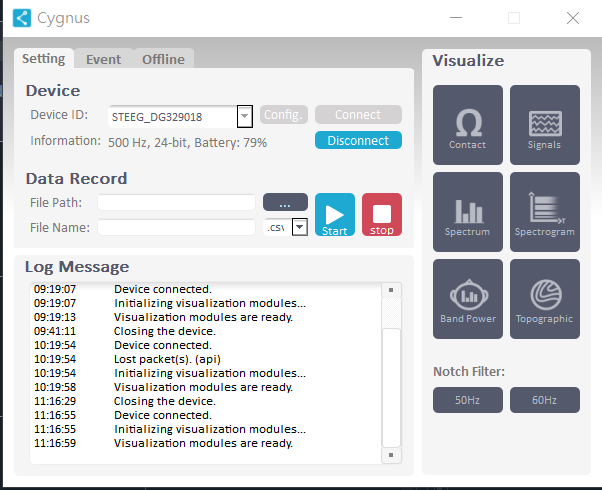Click the Connect button
This screenshot has width=602, height=490.
(358, 114)
